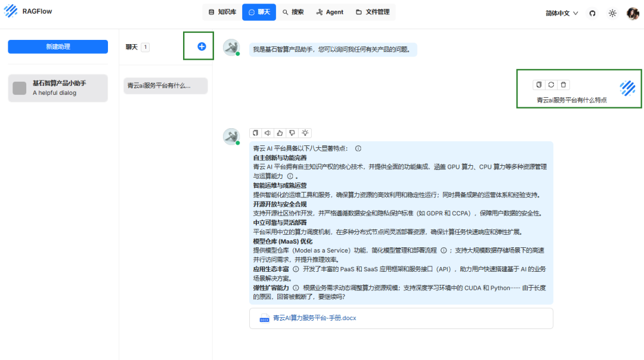Image resolution: width=644 pixels, height=360 pixels.
Task: Copy the user question message
Action: click(x=539, y=85)
